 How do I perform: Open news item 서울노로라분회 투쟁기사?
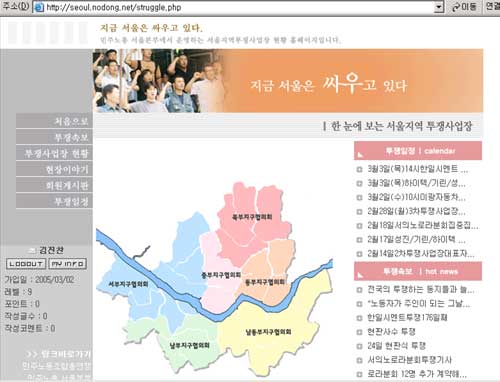point(409,360)
